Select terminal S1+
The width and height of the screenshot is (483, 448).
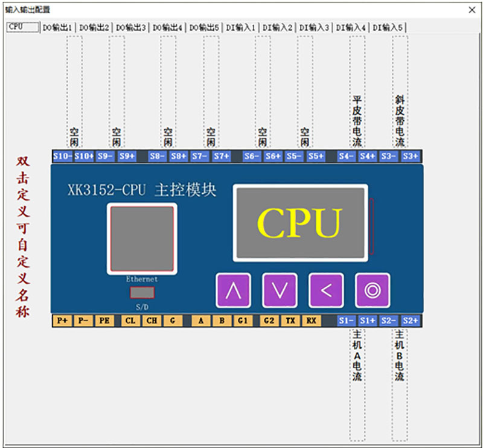pos(368,321)
